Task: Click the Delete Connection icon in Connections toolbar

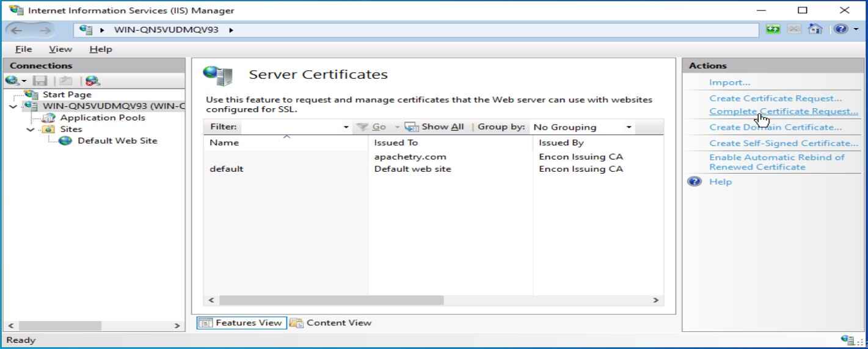Action: pos(93,79)
